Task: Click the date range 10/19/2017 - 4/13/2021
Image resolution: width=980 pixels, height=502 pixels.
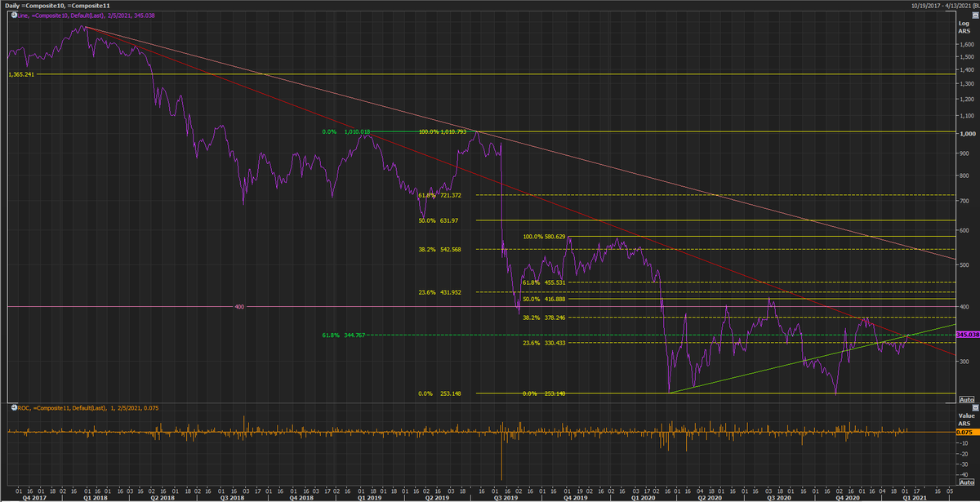Action: click(942, 6)
